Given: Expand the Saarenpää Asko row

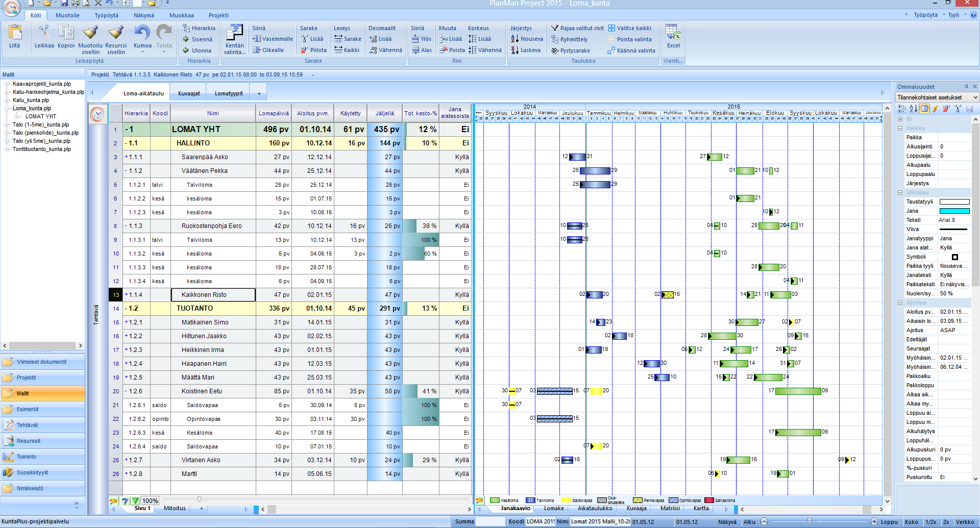Looking at the screenshot, I should (127, 157).
